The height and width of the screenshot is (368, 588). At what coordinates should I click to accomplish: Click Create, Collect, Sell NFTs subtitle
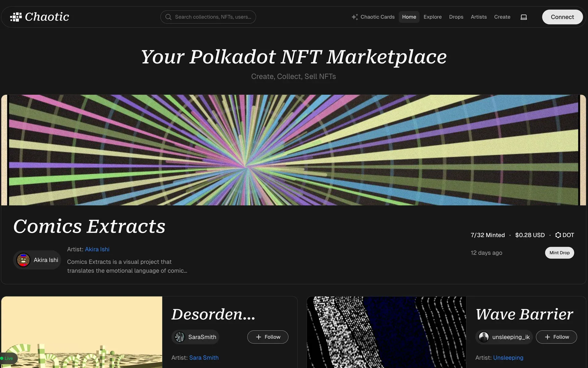pos(294,76)
